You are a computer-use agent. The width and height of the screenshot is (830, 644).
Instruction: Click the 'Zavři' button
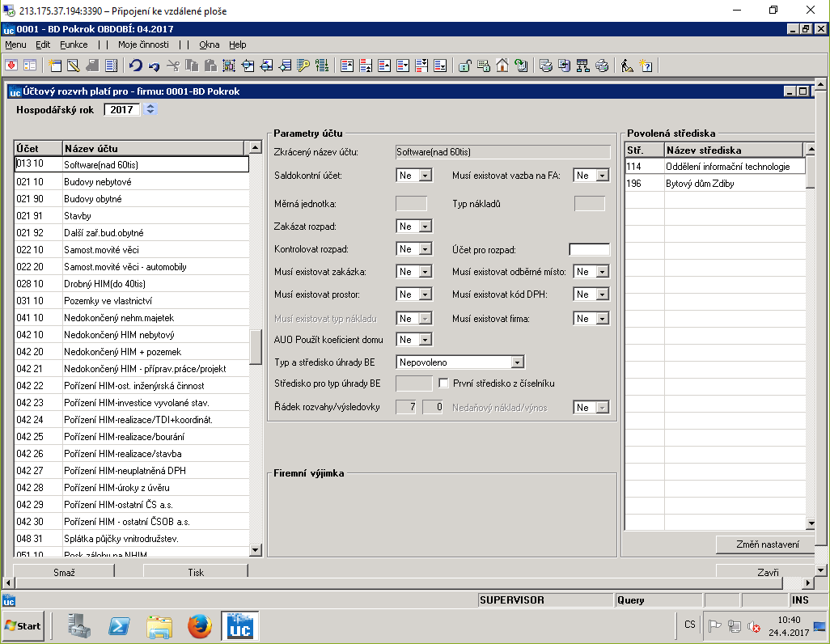click(x=767, y=571)
